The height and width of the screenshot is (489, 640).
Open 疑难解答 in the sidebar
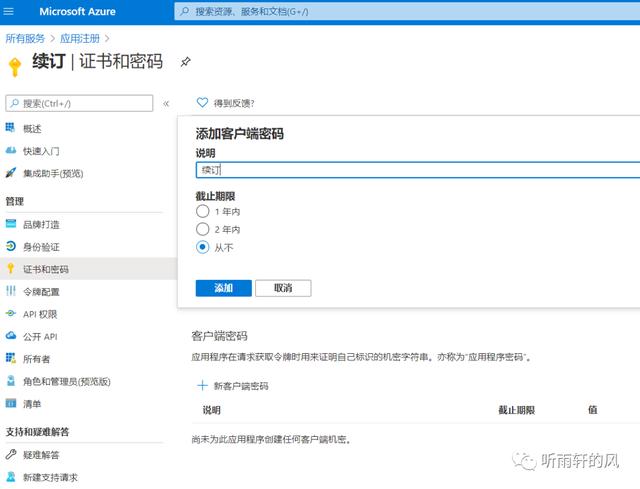click(x=41, y=455)
